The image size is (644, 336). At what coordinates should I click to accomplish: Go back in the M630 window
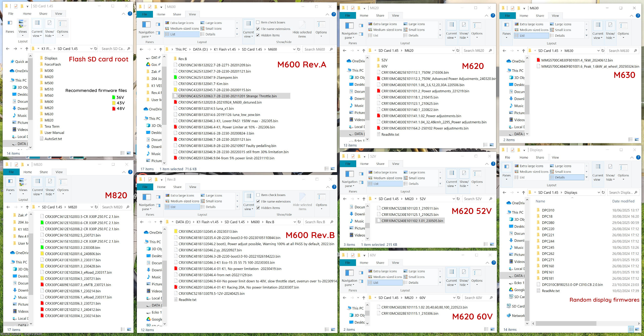coord(504,51)
